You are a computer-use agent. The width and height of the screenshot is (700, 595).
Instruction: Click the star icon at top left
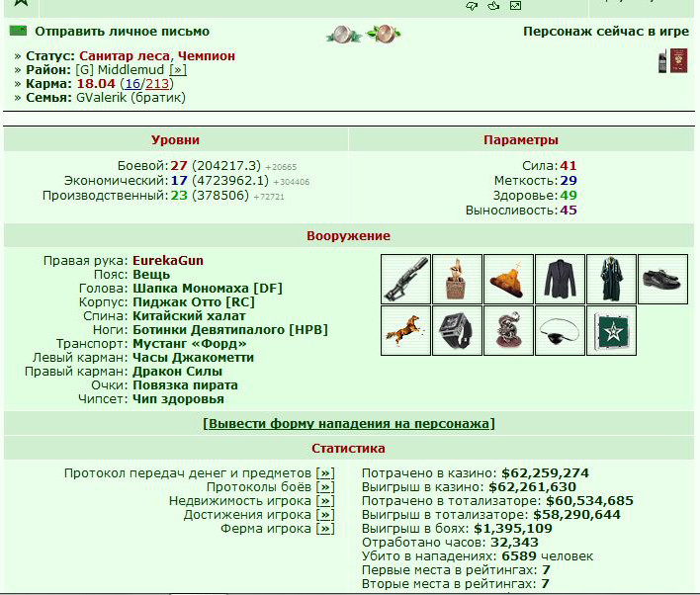tap(21, 4)
